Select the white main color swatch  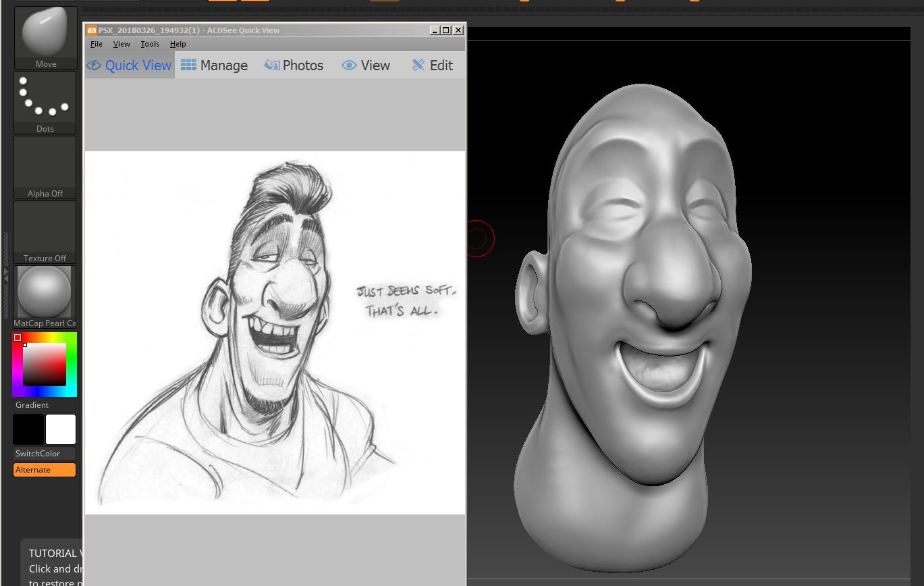coord(61,429)
